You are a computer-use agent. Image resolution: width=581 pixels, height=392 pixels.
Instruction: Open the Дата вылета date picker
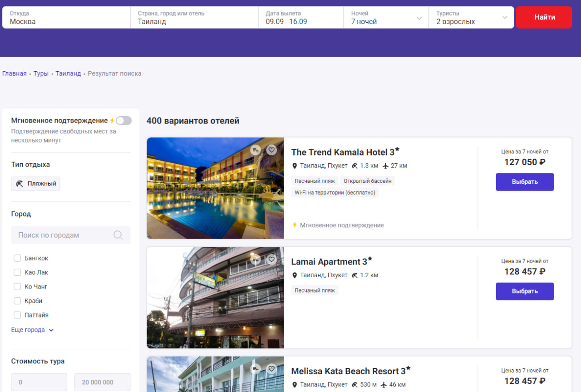tap(301, 17)
